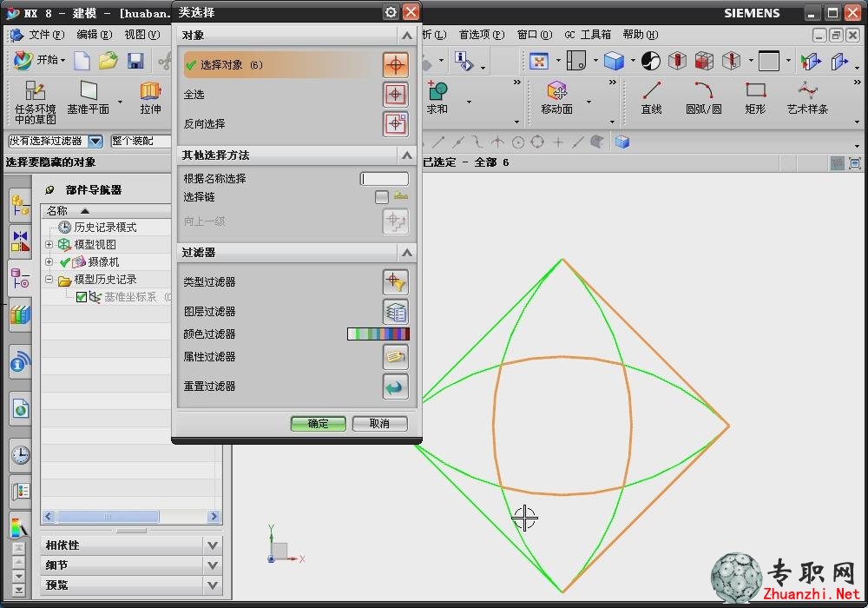Open the Help (帮助) menu
868x608 pixels.
tap(640, 35)
